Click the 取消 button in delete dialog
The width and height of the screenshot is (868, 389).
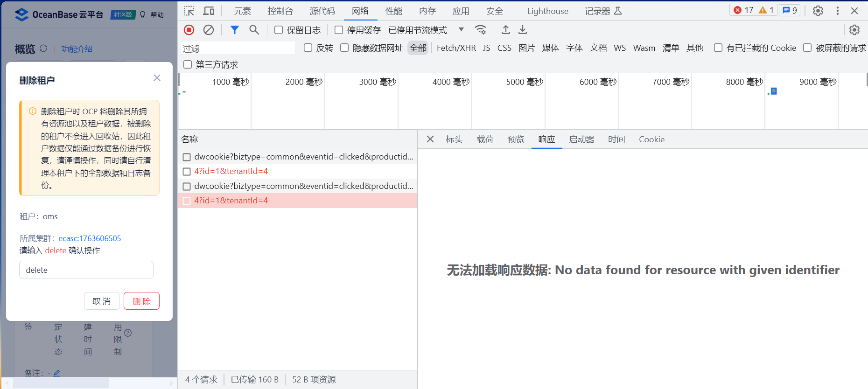(102, 301)
